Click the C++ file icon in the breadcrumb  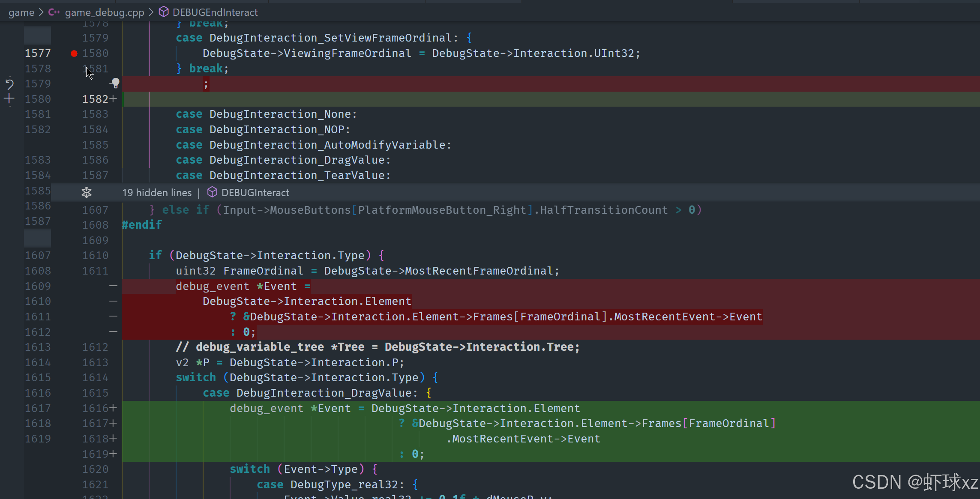point(54,12)
